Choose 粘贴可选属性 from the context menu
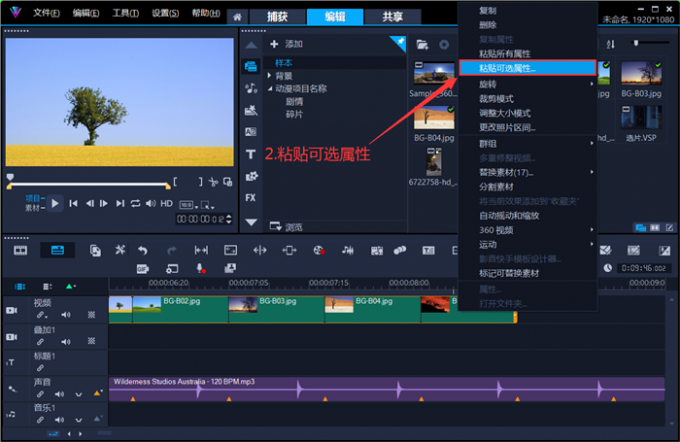The image size is (680, 442). coord(527,68)
